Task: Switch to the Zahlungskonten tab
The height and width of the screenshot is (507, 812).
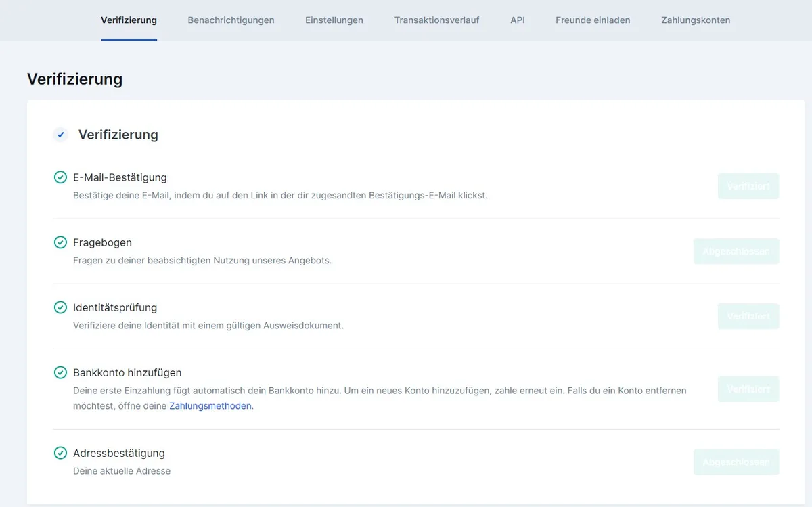Action: [x=696, y=20]
